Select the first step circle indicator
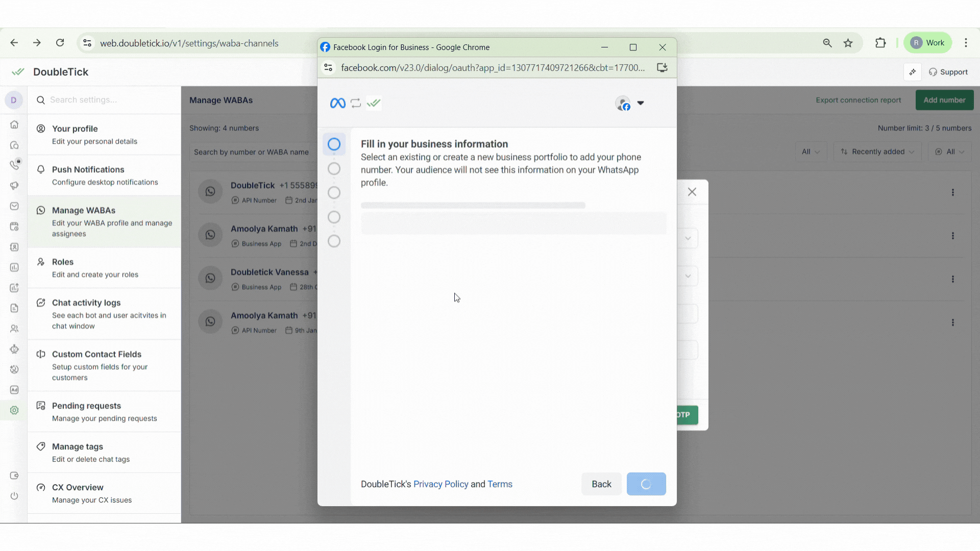This screenshot has width=980, height=551. click(334, 144)
